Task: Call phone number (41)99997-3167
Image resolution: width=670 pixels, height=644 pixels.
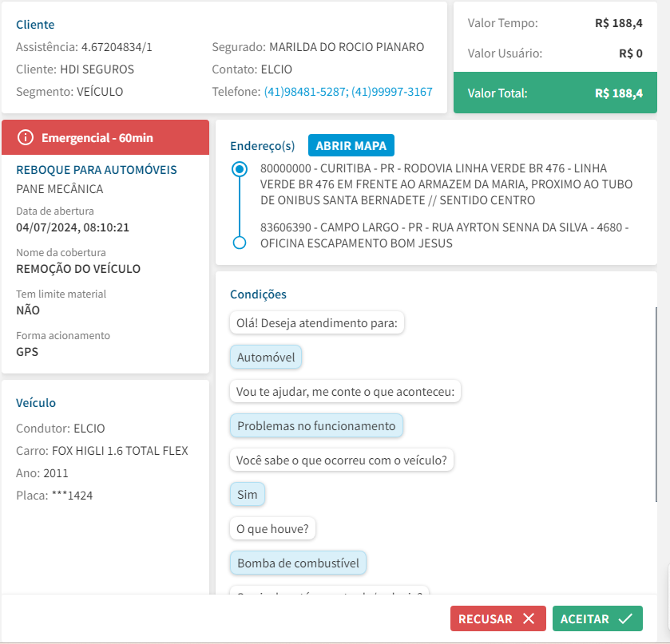Action: pos(392,92)
